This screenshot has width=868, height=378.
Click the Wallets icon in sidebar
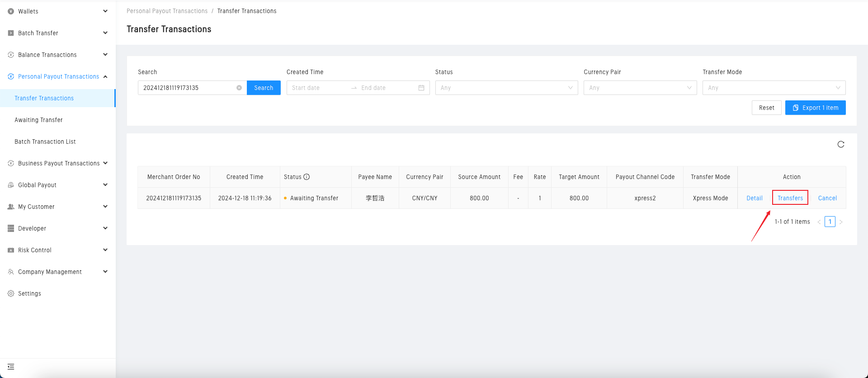click(11, 11)
